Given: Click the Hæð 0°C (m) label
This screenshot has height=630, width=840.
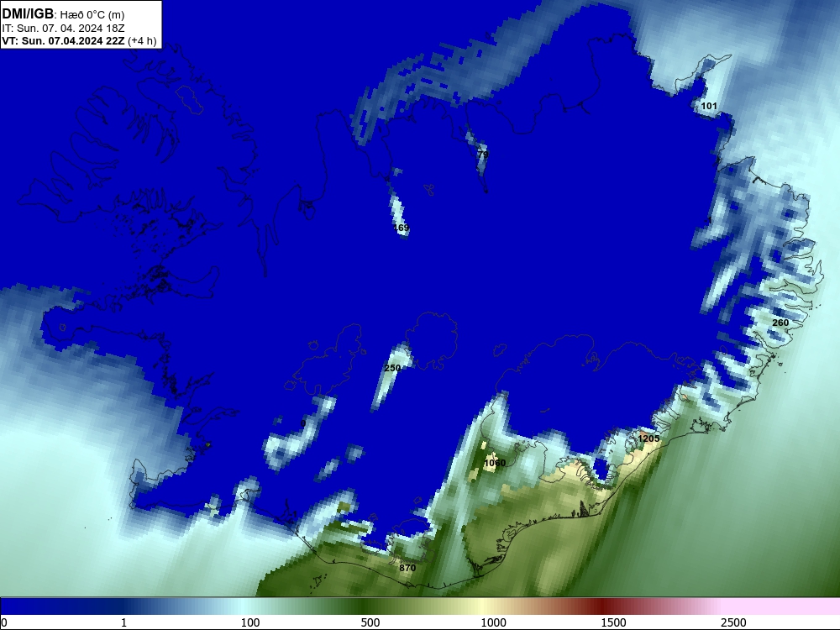Looking at the screenshot, I should coord(92,15).
